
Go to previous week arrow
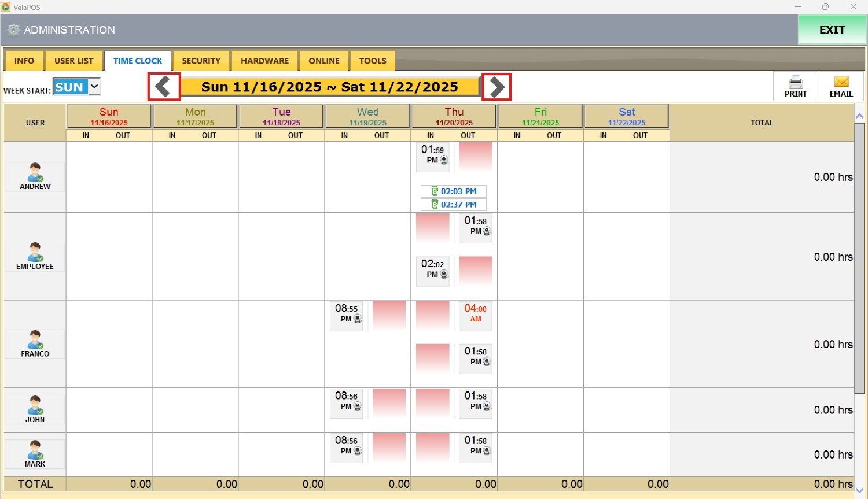(x=164, y=87)
